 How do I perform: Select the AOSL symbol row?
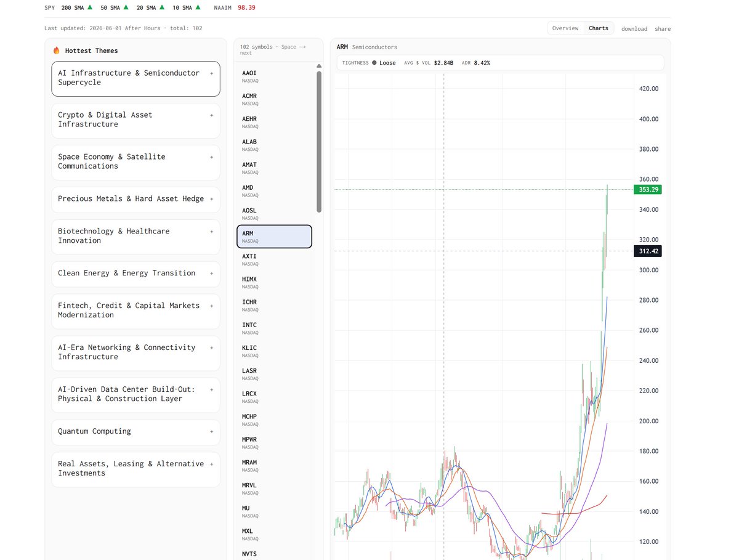tap(275, 214)
